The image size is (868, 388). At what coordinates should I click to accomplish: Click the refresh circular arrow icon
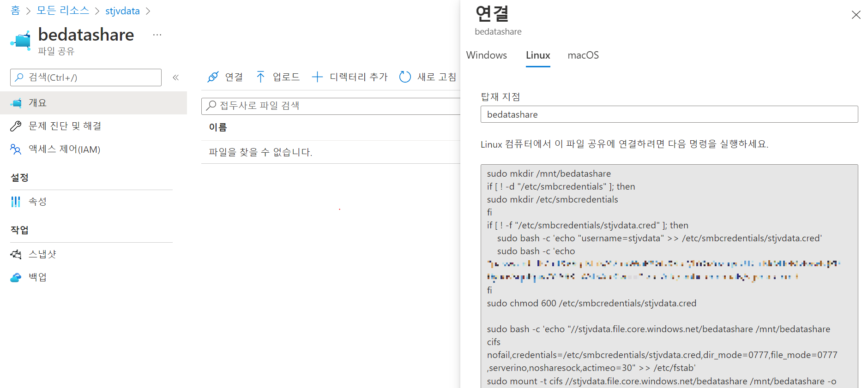coord(405,77)
